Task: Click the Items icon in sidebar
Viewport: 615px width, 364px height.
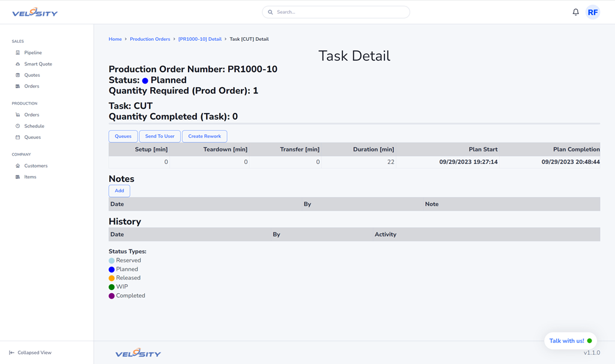Action: pos(18,177)
